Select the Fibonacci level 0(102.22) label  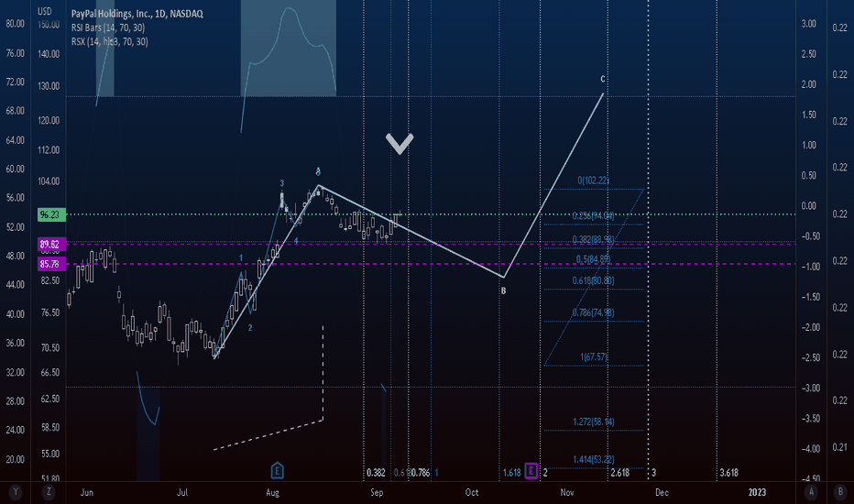tap(593, 181)
